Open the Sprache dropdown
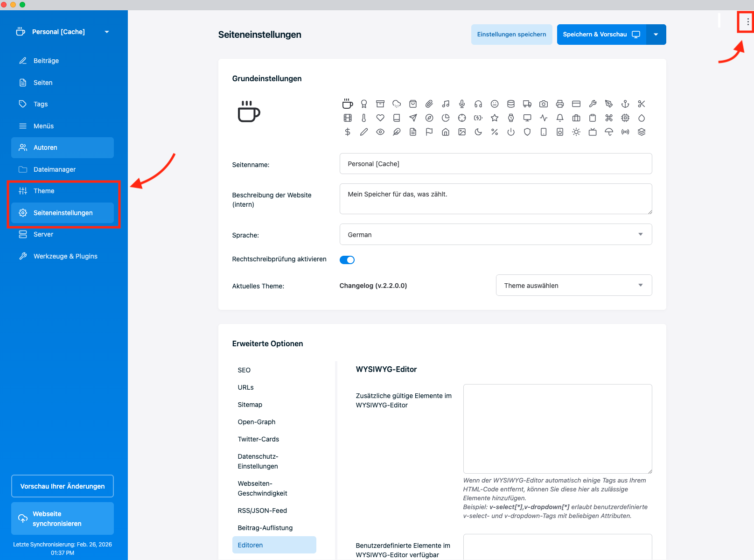 [x=496, y=234]
